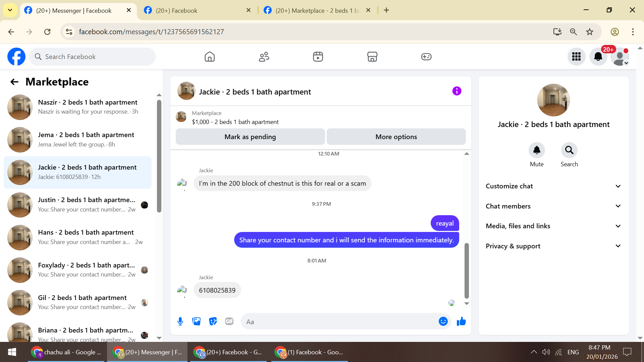The image size is (644, 362).
Task: Search in conversation with magnifier icon
Action: pyautogui.click(x=569, y=150)
